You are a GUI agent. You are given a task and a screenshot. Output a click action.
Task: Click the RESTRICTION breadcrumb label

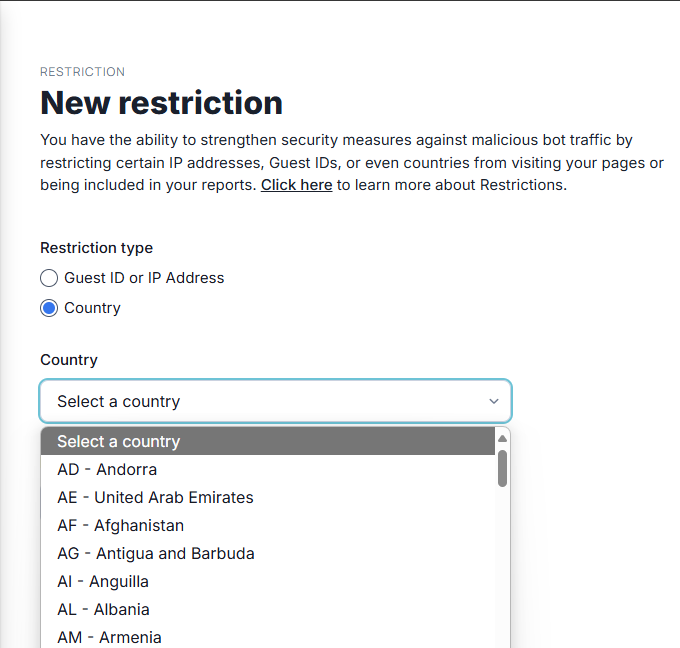[82, 72]
